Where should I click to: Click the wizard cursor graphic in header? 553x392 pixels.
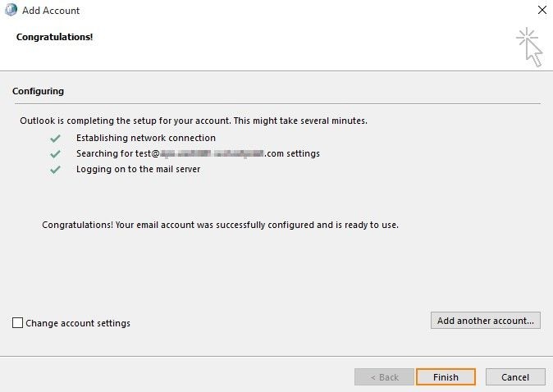pos(529,46)
